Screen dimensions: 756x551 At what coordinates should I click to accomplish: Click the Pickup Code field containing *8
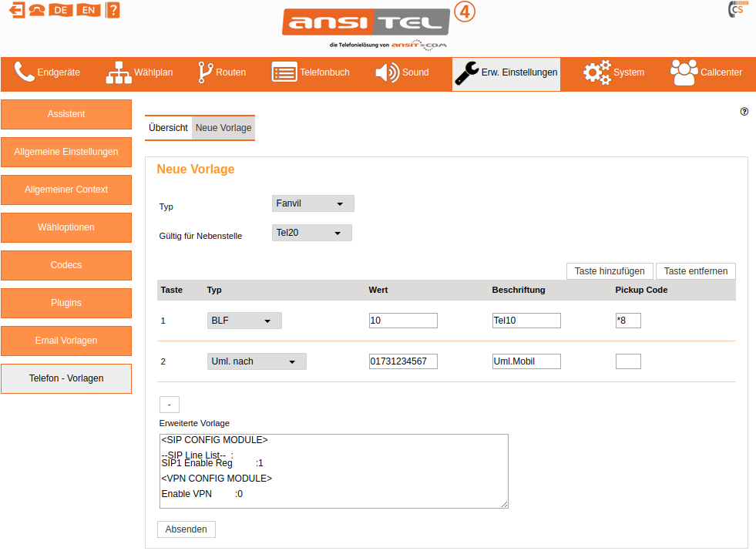click(628, 321)
